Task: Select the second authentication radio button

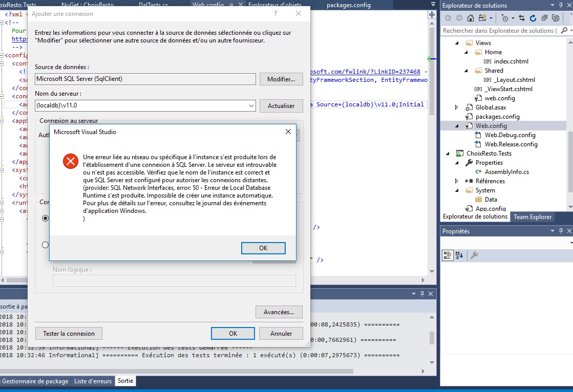Action: point(45,245)
